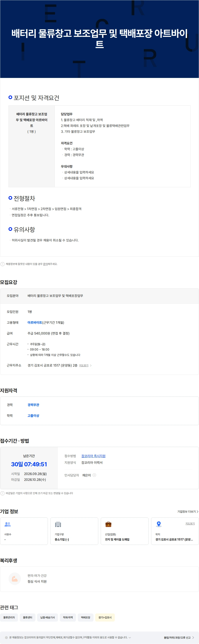
Task: Select the 납품·배송기사 tag
Action: (47, 617)
